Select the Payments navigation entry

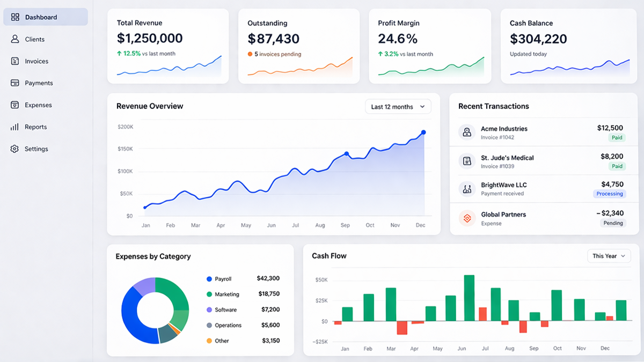pos(39,83)
